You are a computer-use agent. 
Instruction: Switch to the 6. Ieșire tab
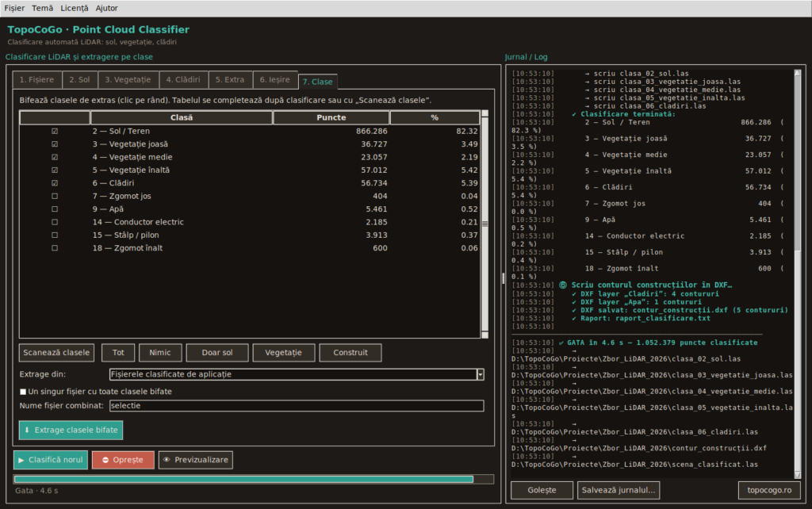pyautogui.click(x=275, y=80)
